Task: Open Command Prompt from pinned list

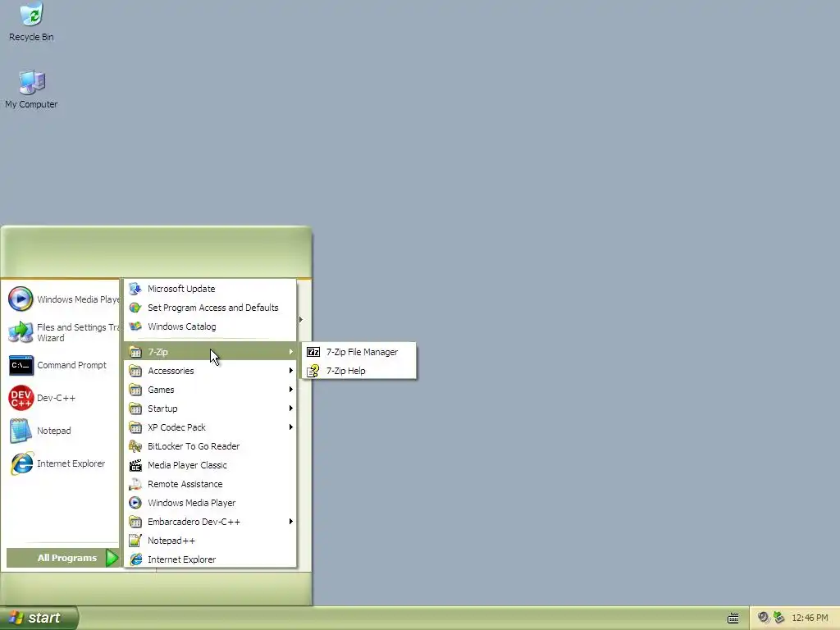Action: (60, 365)
